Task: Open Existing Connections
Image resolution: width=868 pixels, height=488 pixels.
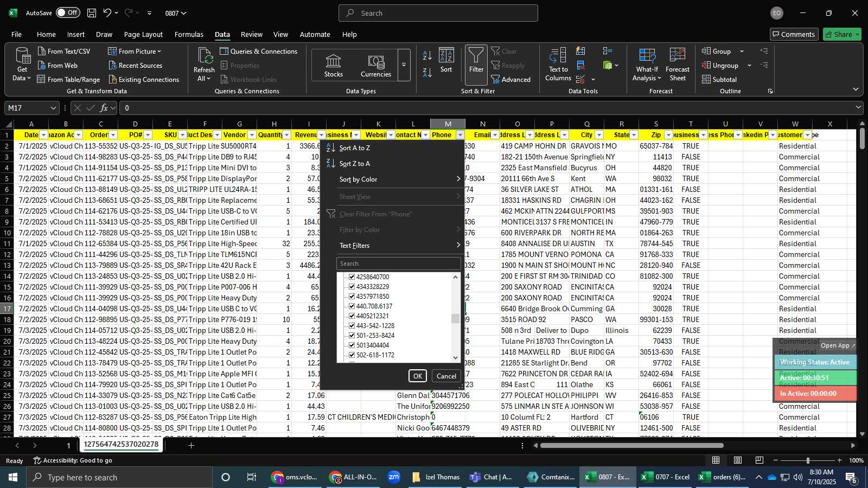Action: 144,79
